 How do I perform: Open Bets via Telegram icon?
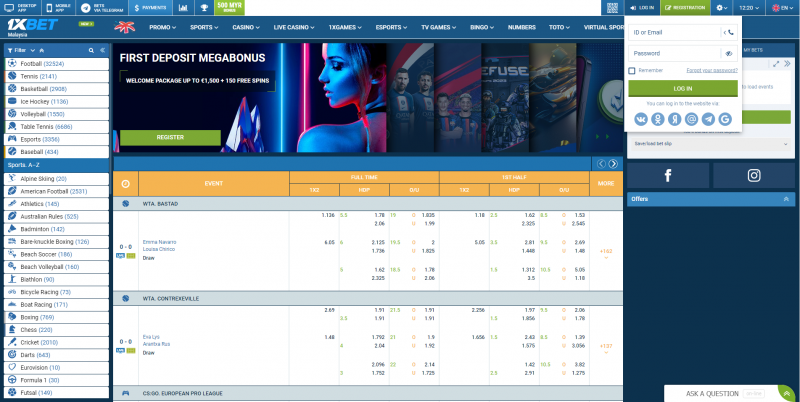(x=86, y=8)
